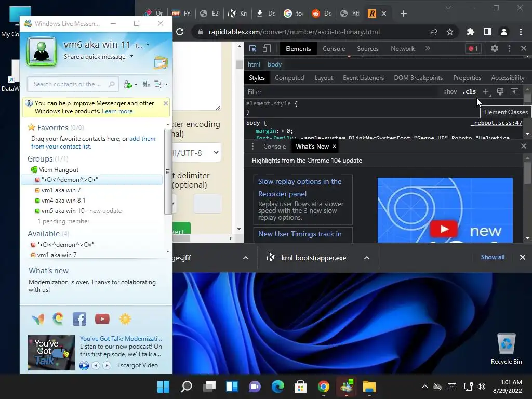Click the address bar URL
This screenshot has height=399, width=532.
pyautogui.click(x=294, y=32)
